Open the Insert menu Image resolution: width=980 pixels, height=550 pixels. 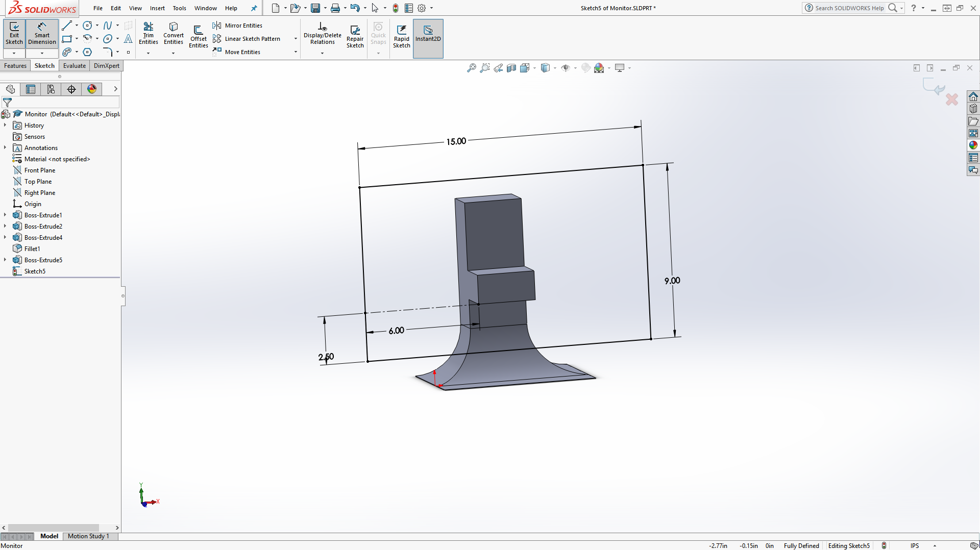[157, 8]
